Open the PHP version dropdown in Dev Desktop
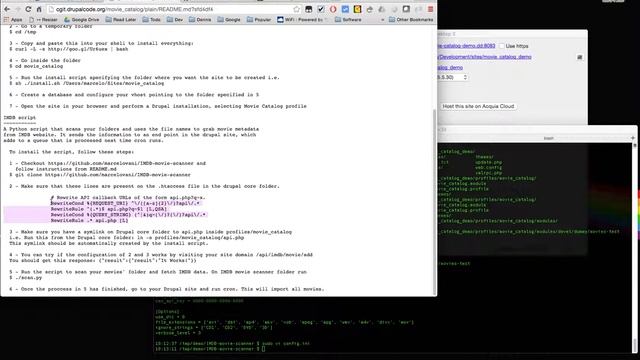 click(x=453, y=77)
